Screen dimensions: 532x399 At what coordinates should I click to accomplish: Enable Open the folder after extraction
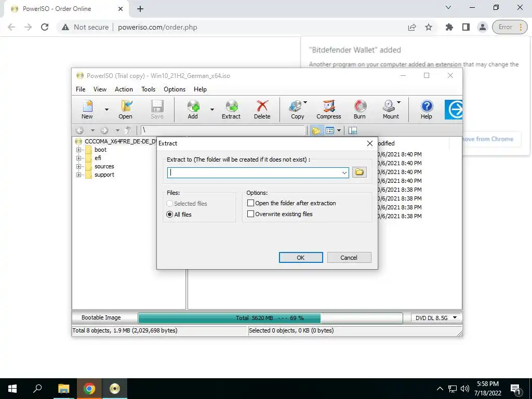[x=251, y=203]
